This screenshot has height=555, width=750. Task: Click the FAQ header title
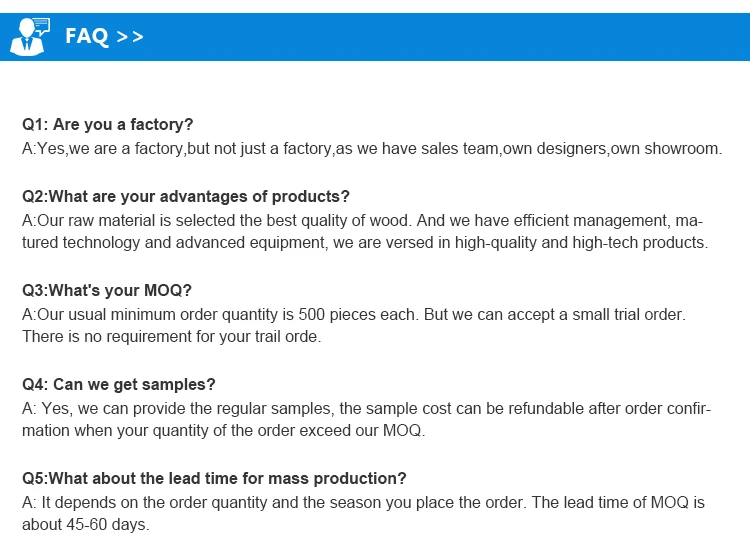86,37
